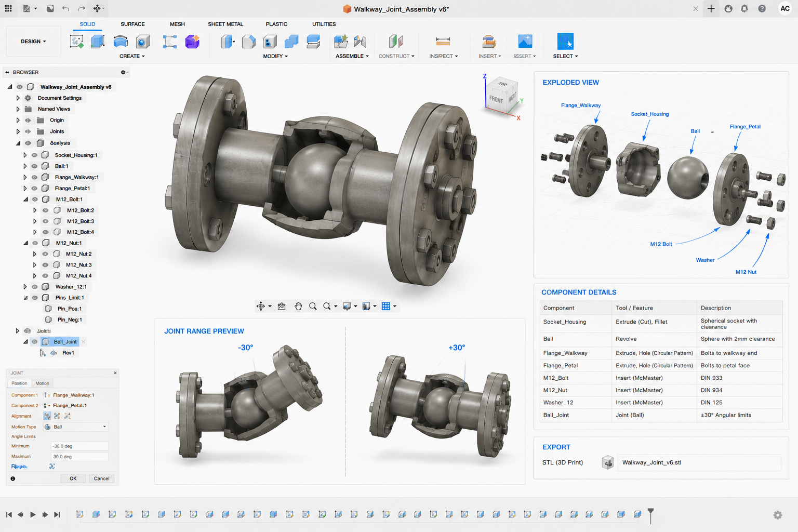This screenshot has height=532, width=798.
Task: Select the Hole tool icon
Action: 143,42
